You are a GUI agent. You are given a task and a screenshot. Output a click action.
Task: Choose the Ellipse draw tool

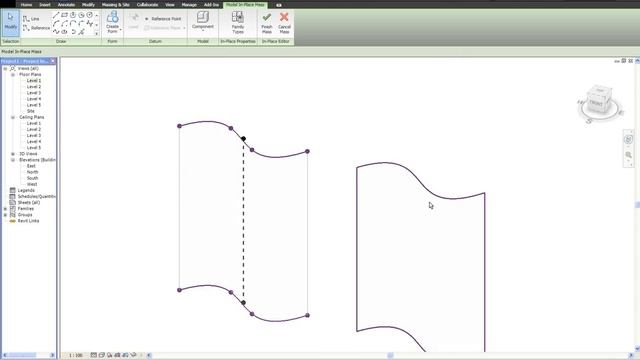(x=64, y=32)
